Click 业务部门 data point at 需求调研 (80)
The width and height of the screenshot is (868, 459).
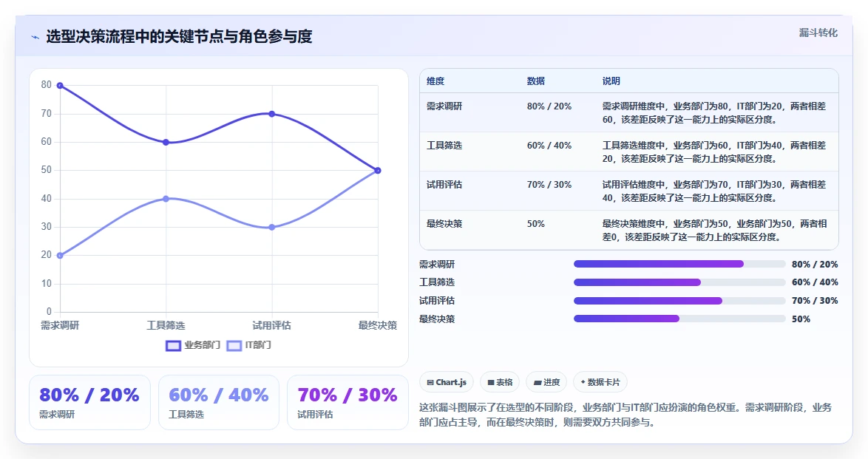point(60,85)
